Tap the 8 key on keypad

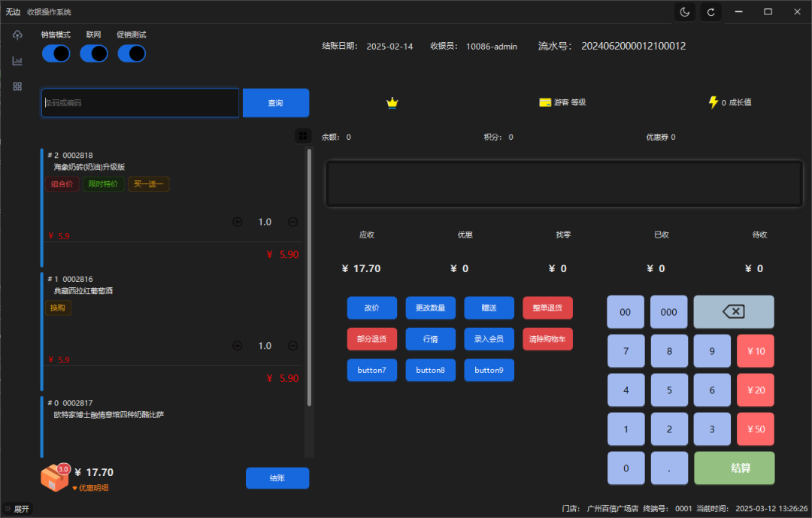point(669,351)
